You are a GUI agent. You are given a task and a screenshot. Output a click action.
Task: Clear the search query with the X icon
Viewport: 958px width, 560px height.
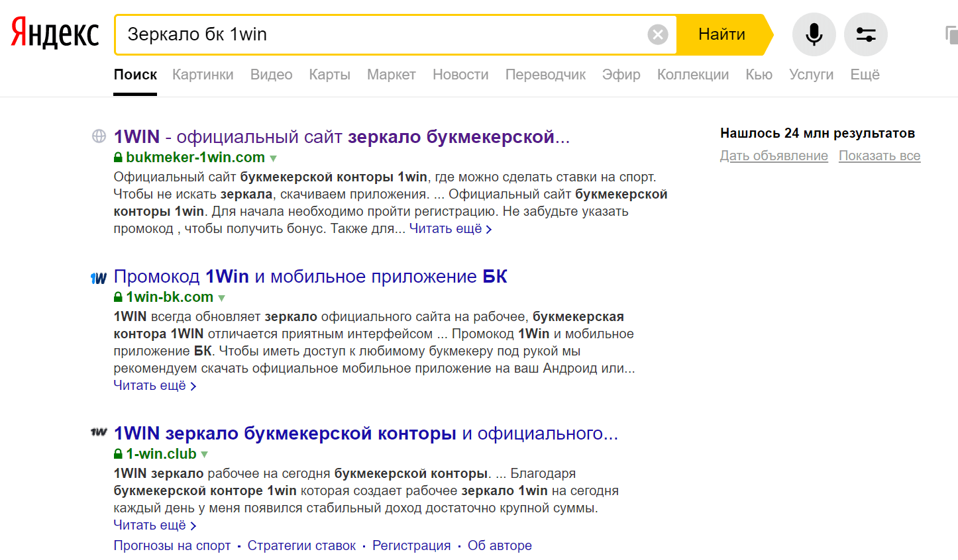pyautogui.click(x=657, y=34)
